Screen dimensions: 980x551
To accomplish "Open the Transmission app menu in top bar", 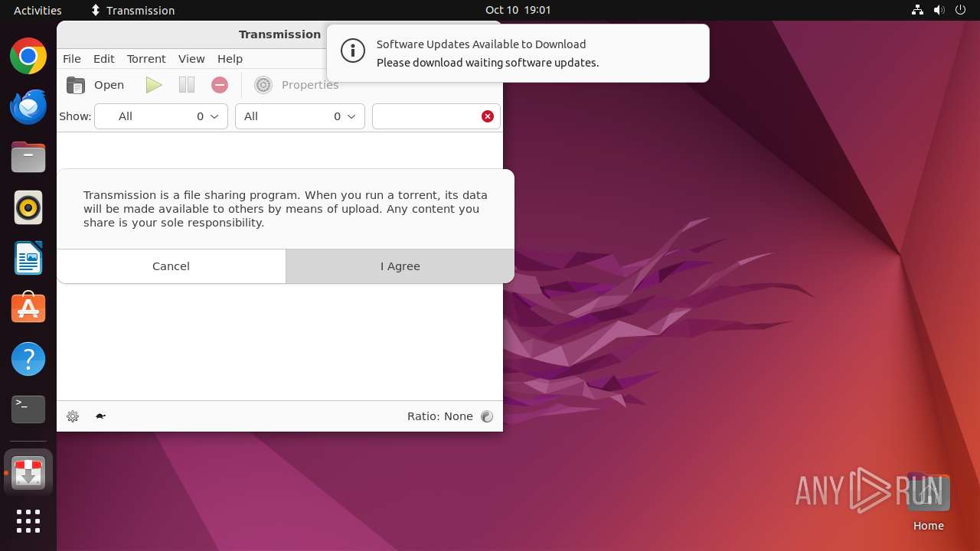I will [132, 10].
